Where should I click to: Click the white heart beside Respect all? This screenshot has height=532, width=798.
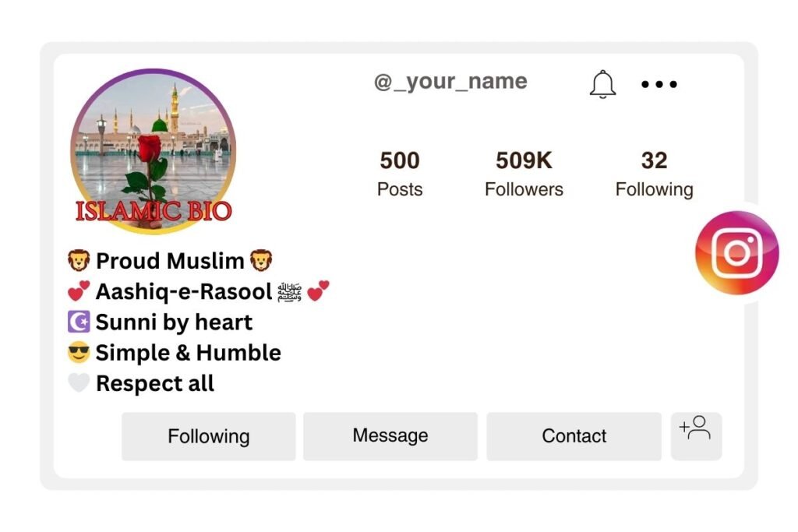pyautogui.click(x=78, y=382)
